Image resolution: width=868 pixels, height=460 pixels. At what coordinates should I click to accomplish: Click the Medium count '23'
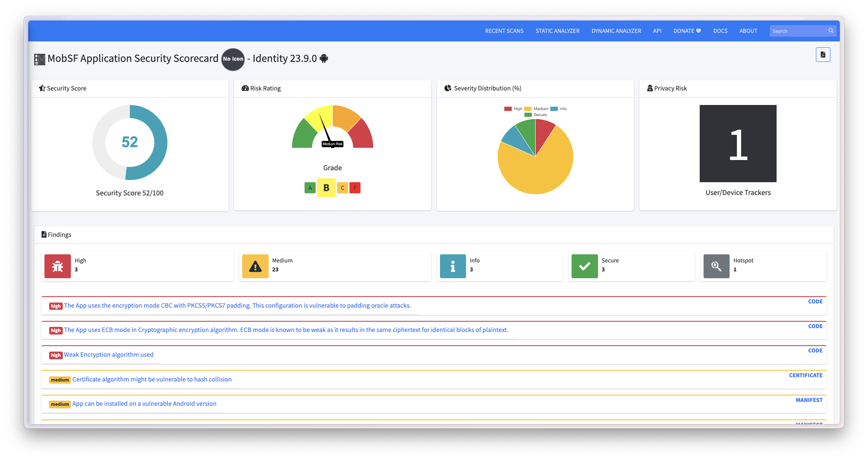[275, 270]
